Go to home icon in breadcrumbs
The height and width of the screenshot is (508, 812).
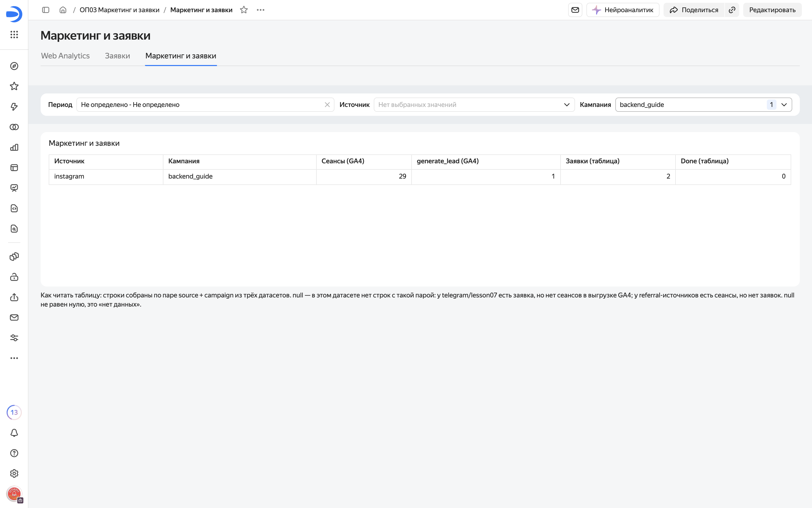63,10
